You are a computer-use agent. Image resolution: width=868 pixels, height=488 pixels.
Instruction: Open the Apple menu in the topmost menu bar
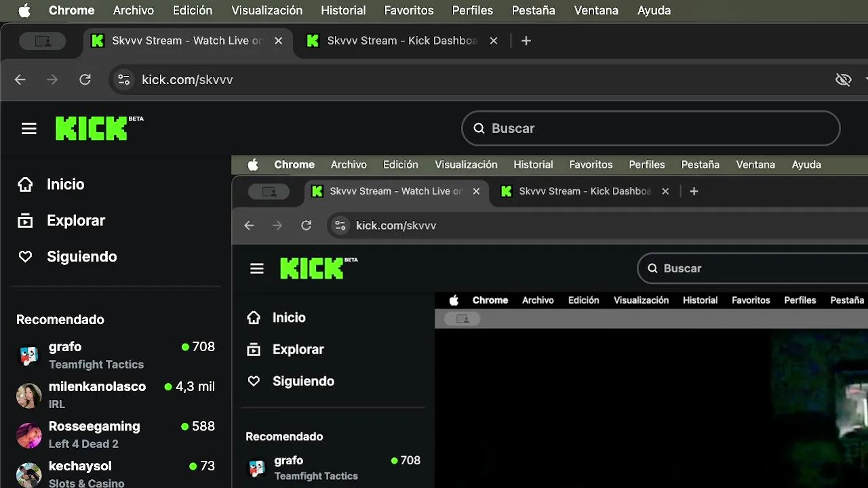point(24,10)
